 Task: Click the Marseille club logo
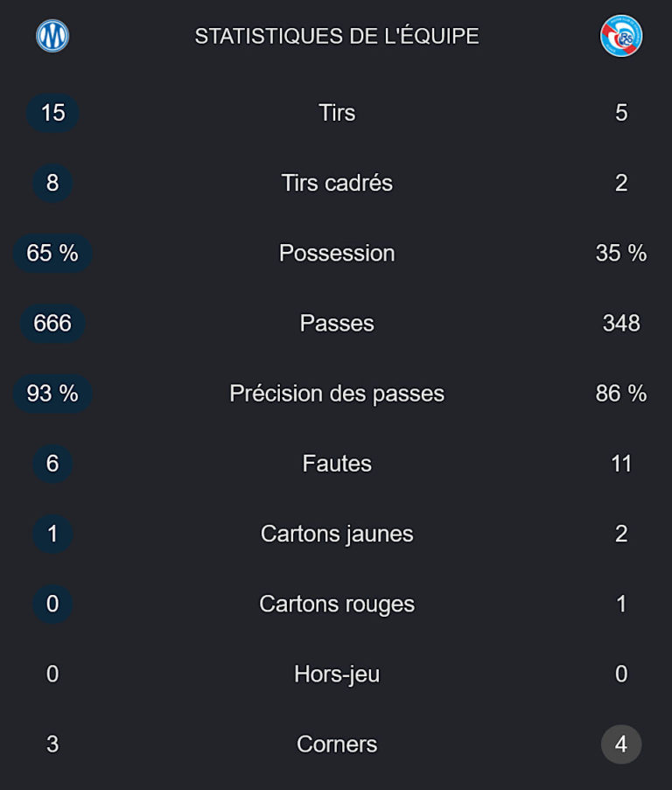coord(52,36)
